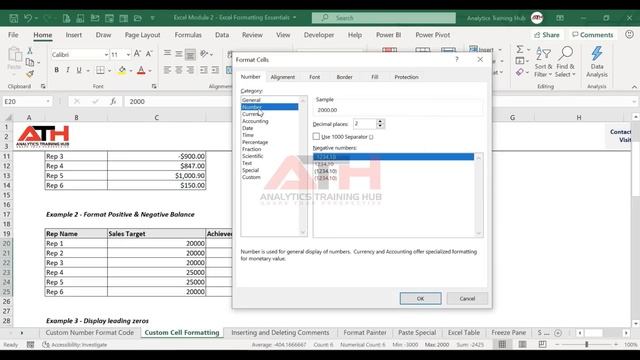Click the Increase Indent icon

(x=215, y=70)
